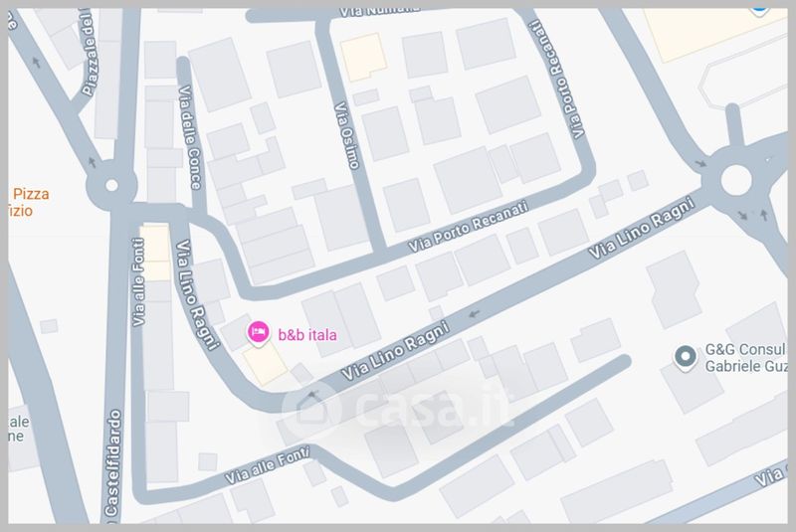796x532 pixels.
Task: Select the G&G Consul grey location pin
Action: pos(686,357)
